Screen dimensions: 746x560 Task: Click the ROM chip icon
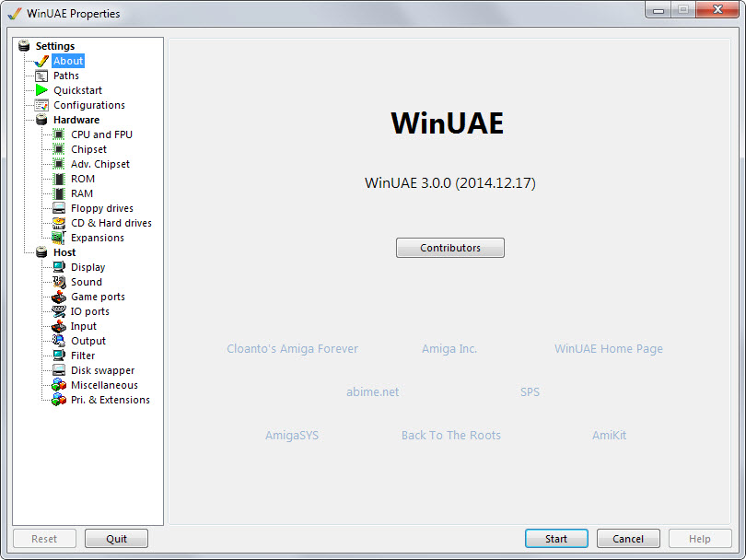pos(59,179)
